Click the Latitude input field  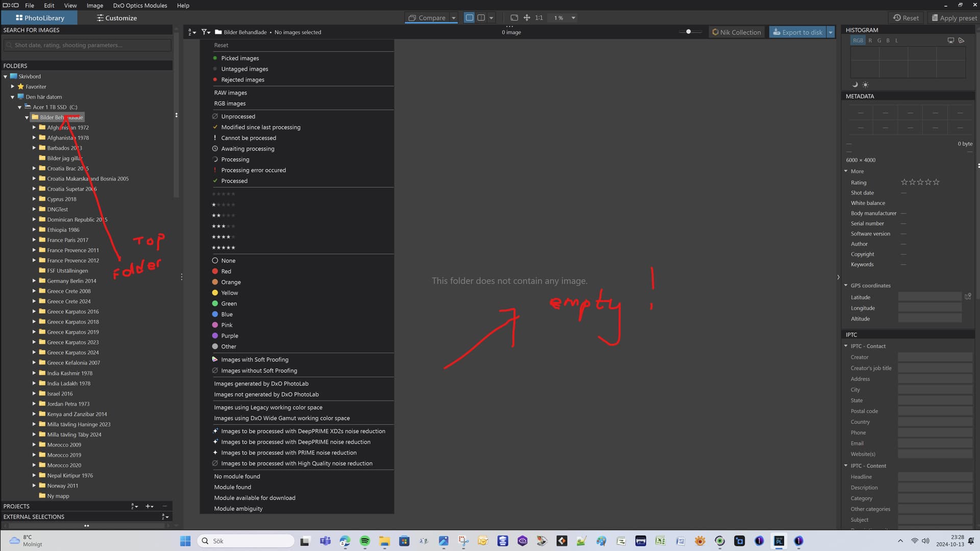coord(929,297)
